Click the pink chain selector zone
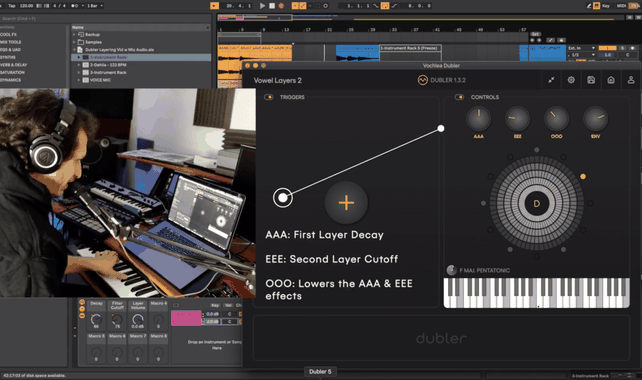Viewport: 642px width, 380px height. pyautogui.click(x=186, y=318)
